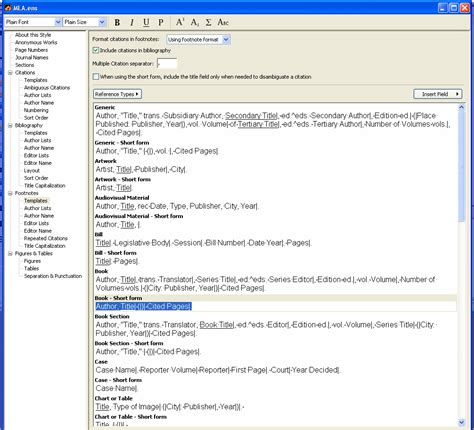Click the templates list scrollbar thumb
This screenshot has height=430, width=474.
(x=461, y=167)
